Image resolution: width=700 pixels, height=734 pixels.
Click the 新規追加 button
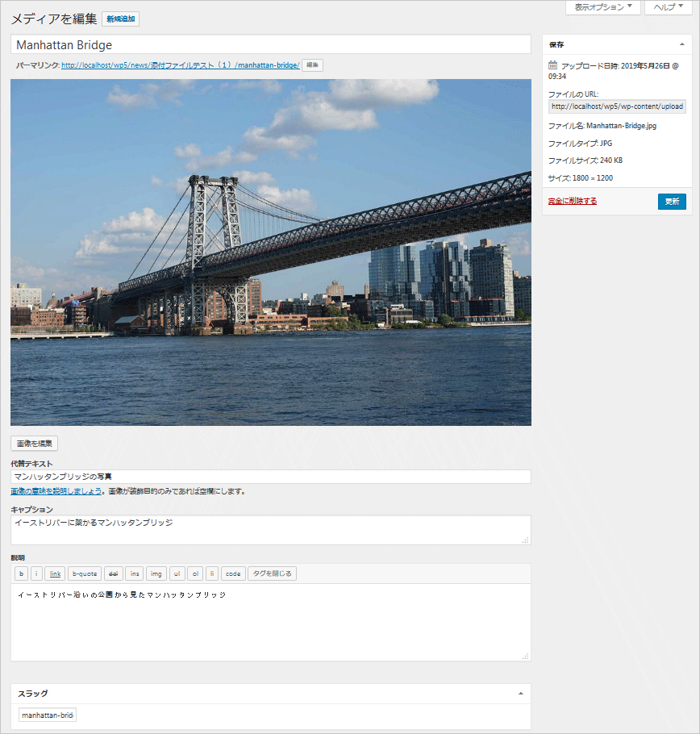pos(121,19)
